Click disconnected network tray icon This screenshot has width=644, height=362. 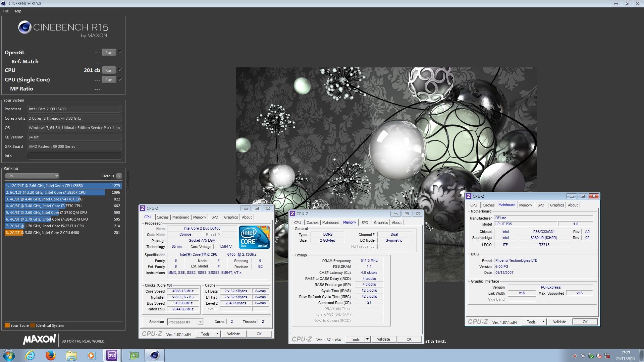607,356
